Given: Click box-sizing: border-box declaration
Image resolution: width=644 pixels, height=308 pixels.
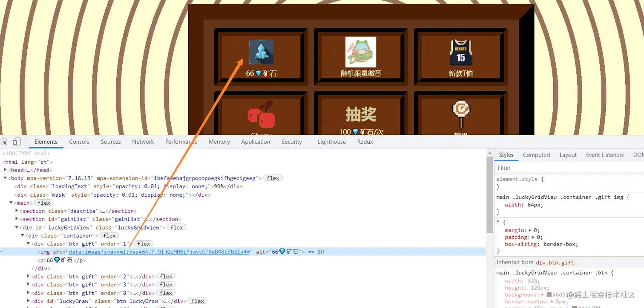Looking at the screenshot, I should point(541,244).
